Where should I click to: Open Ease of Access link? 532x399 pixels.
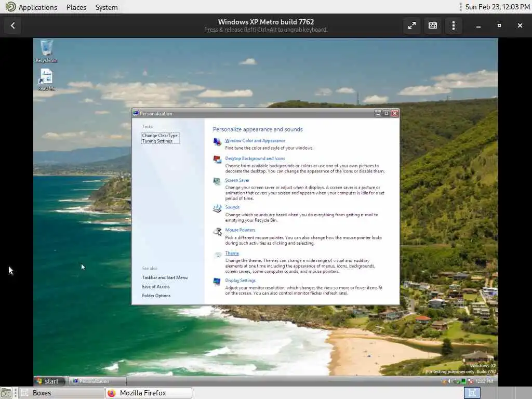pyautogui.click(x=156, y=287)
